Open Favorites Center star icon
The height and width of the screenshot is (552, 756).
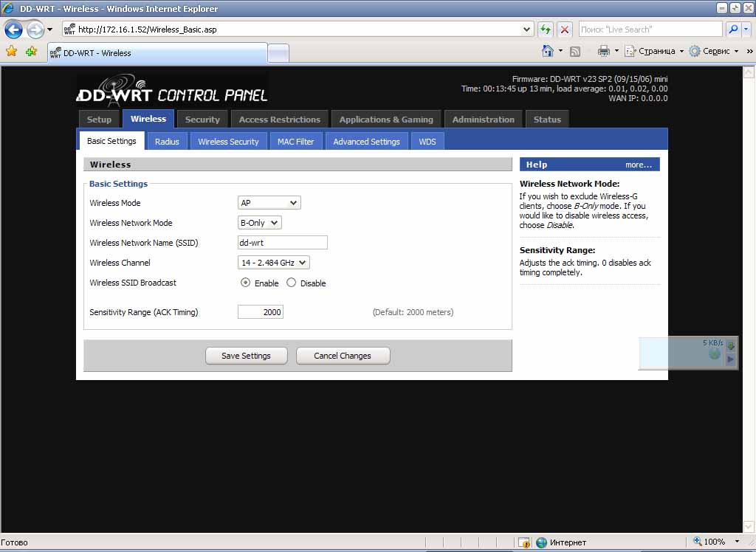12,51
